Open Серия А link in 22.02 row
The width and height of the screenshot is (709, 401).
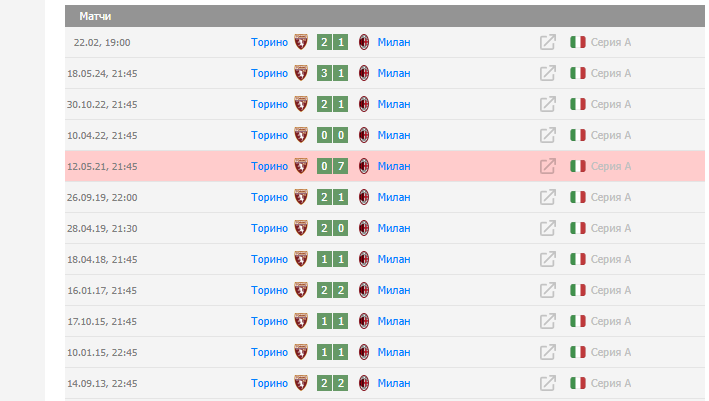[611, 42]
